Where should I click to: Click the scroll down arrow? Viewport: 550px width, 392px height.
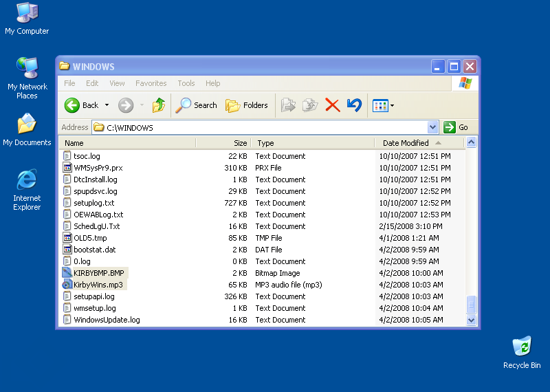pos(471,320)
